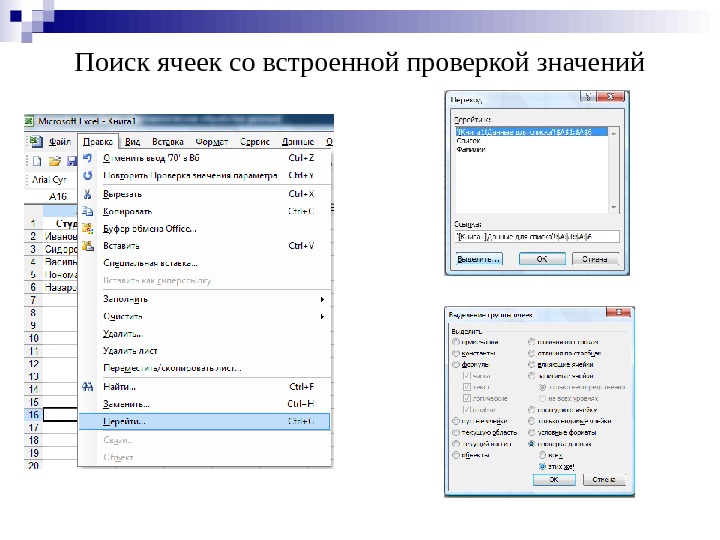Choose Заменить... menu entry
The width and height of the screenshot is (720, 540).
(x=204, y=404)
